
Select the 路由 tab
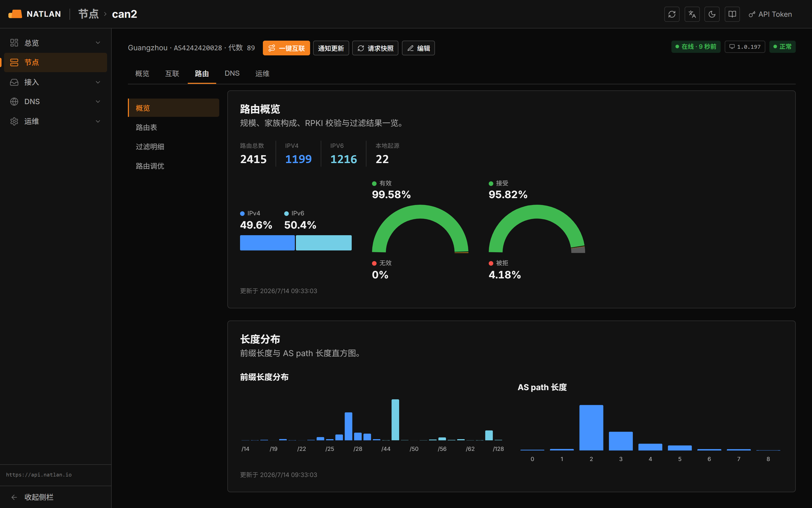pos(202,74)
